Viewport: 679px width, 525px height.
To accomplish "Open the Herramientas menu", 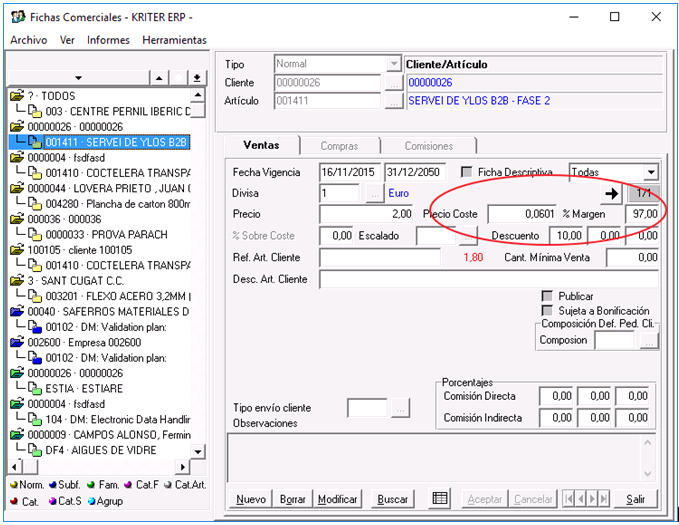I will click(174, 40).
